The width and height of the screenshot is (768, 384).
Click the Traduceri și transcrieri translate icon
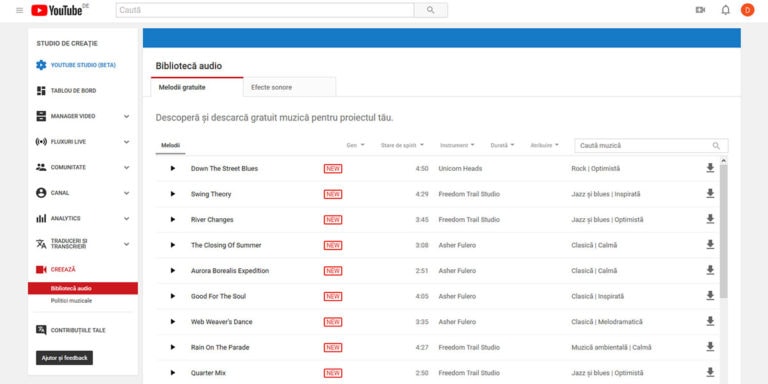pos(41,244)
